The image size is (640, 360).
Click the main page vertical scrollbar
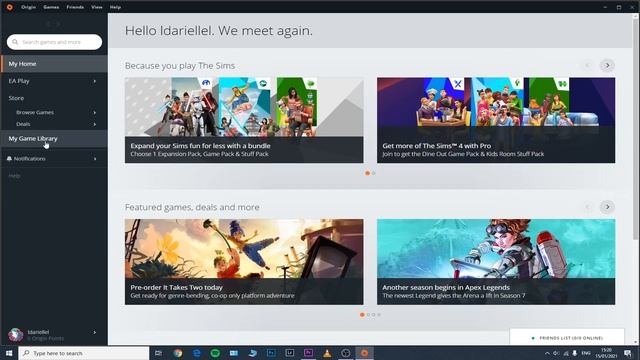(635, 129)
